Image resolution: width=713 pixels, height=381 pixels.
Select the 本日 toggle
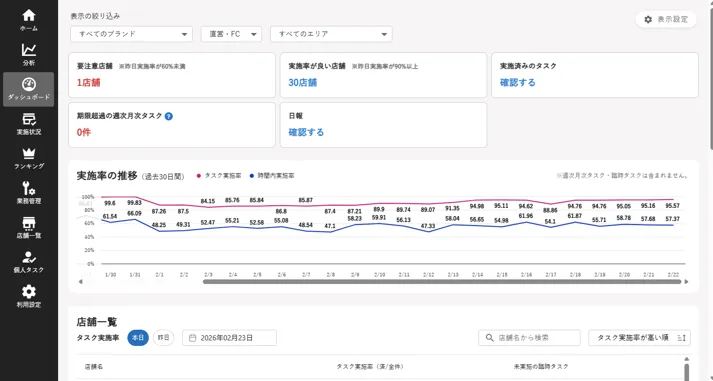point(138,338)
